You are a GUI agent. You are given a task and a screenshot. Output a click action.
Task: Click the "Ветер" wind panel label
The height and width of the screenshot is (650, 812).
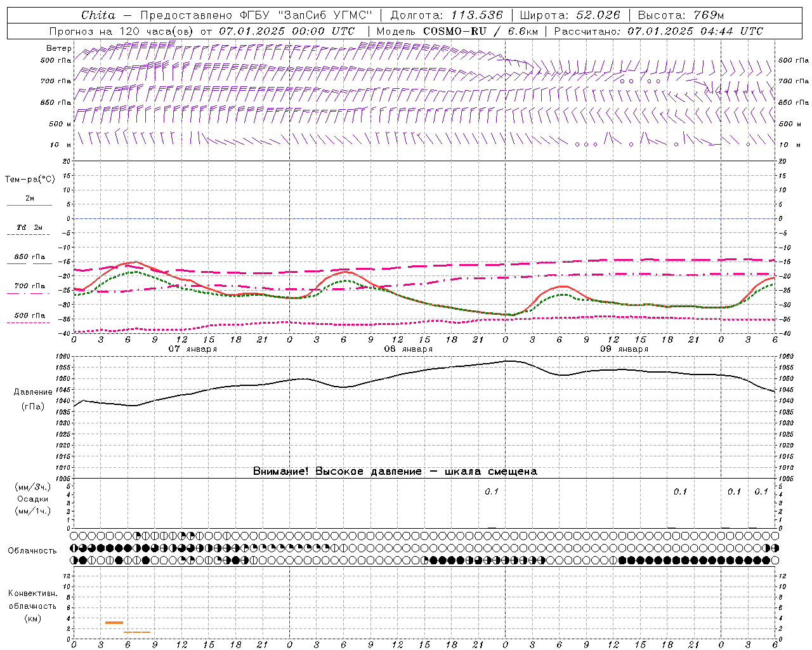pos(59,48)
